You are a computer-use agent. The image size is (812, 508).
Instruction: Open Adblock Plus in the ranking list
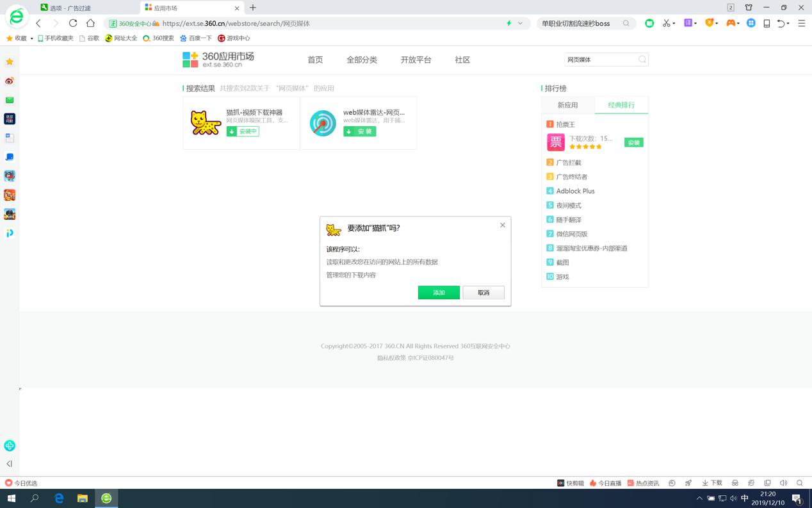(x=575, y=191)
